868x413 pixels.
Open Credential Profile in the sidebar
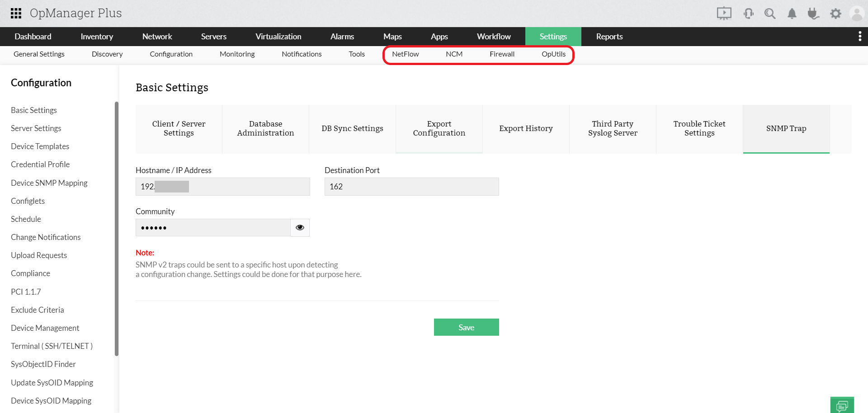tap(40, 164)
